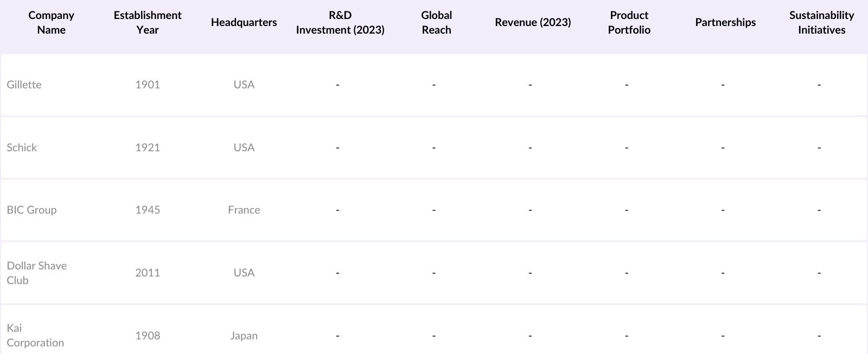
Task: Click Dollar Shave Club's USA headquarters cell
Action: pyautogui.click(x=244, y=273)
